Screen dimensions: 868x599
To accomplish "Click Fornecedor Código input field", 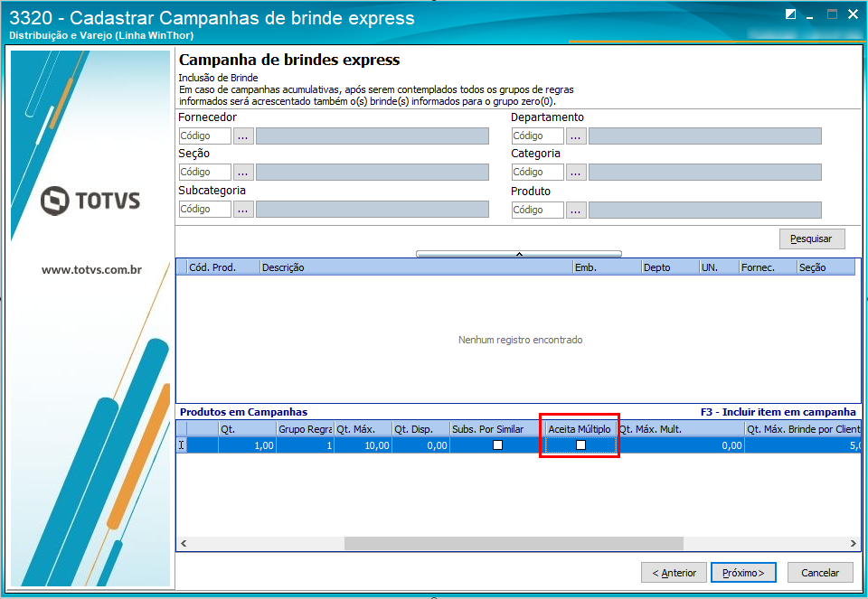I will pyautogui.click(x=205, y=136).
